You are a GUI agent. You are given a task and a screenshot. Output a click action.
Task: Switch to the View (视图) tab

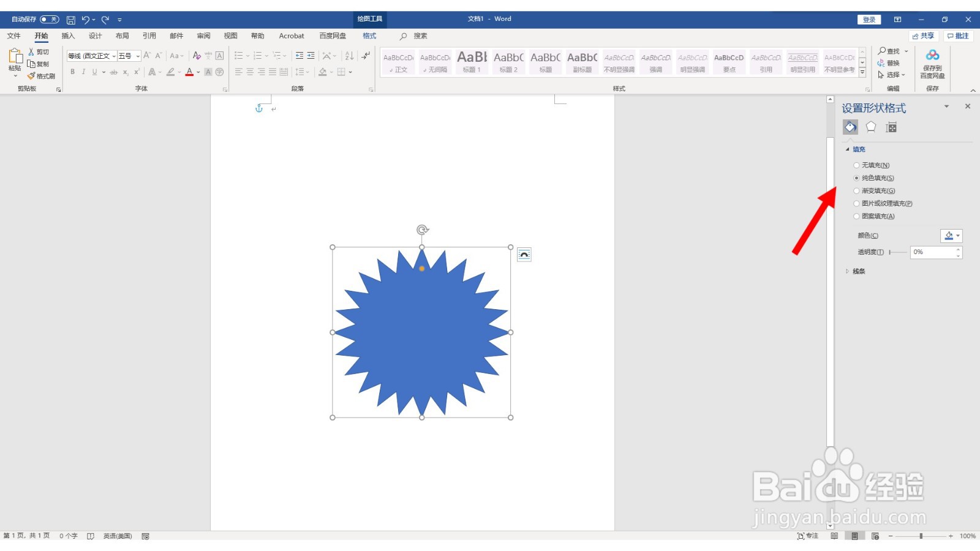(x=230, y=36)
